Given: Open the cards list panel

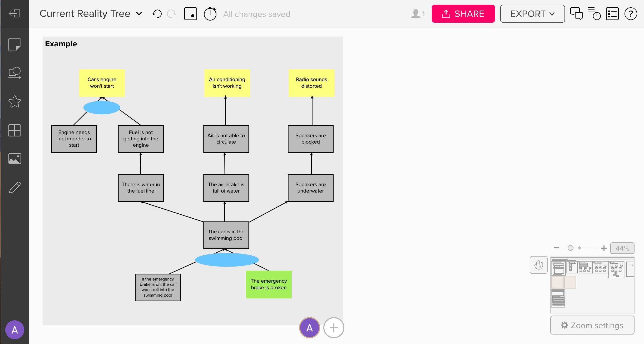Looking at the screenshot, I should 612,14.
